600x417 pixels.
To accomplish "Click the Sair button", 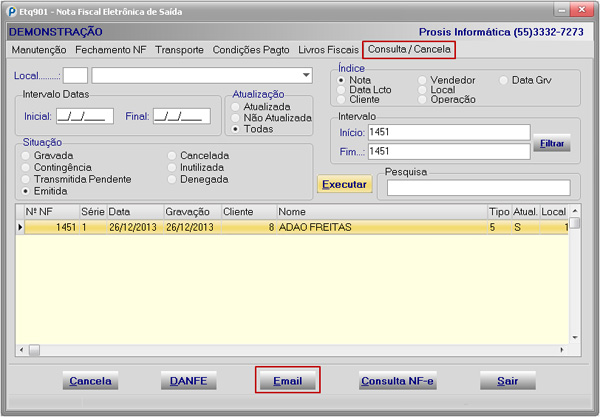I will (508, 381).
